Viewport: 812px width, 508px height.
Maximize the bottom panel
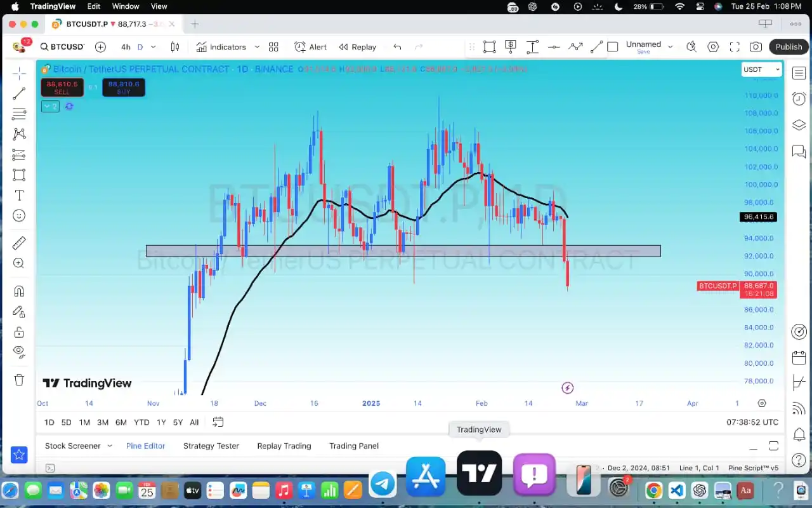pyautogui.click(x=773, y=446)
